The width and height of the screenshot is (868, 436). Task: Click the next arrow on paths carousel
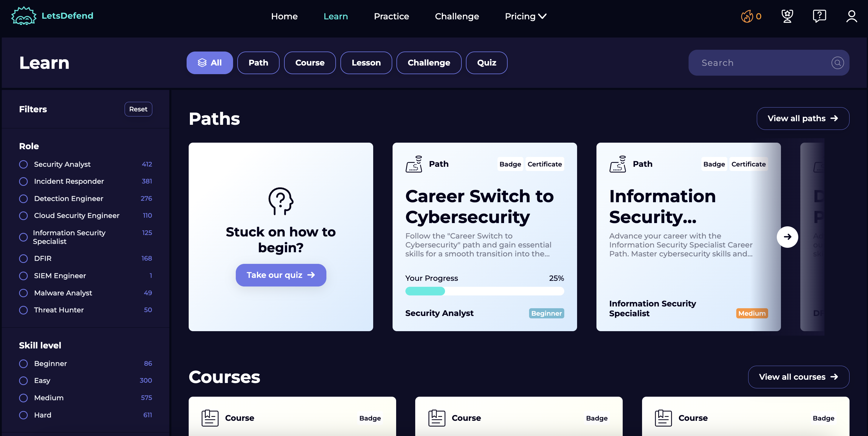pyautogui.click(x=787, y=237)
